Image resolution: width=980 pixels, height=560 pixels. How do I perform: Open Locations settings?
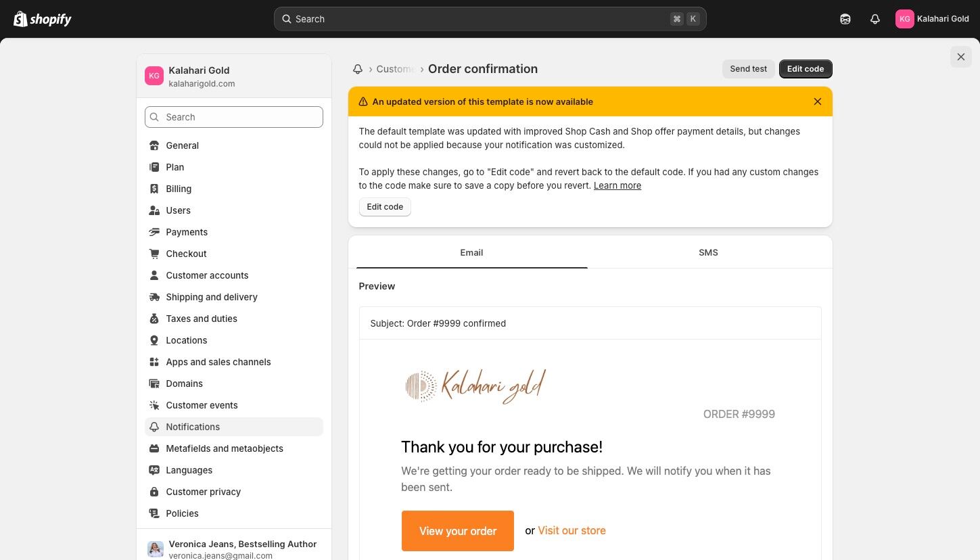click(x=186, y=340)
